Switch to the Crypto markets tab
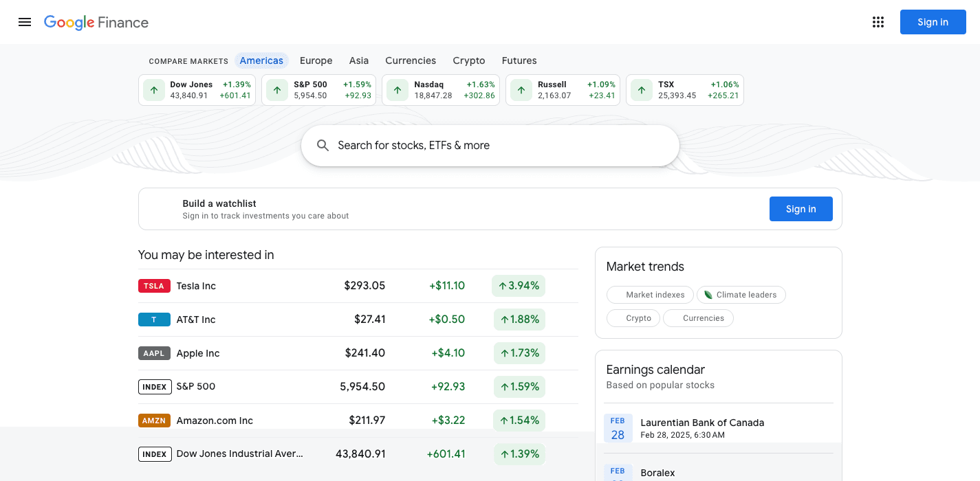This screenshot has height=481, width=980. click(469, 60)
